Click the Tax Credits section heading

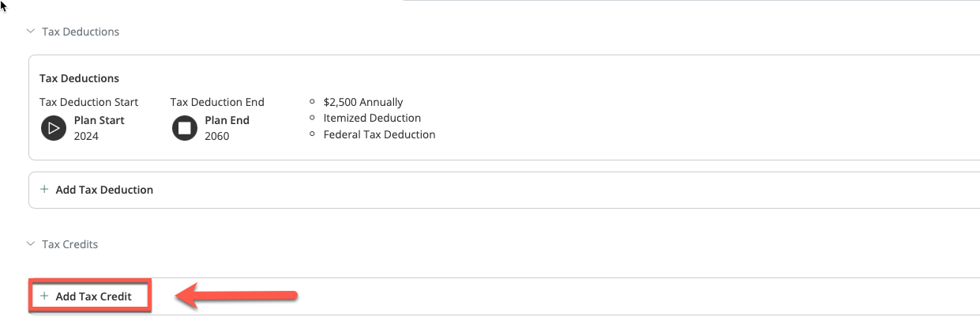69,244
